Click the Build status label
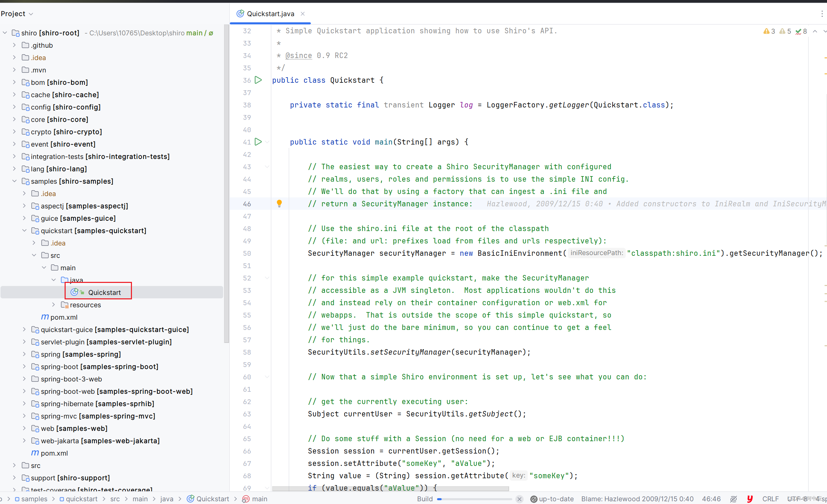827x504 pixels. [425, 499]
